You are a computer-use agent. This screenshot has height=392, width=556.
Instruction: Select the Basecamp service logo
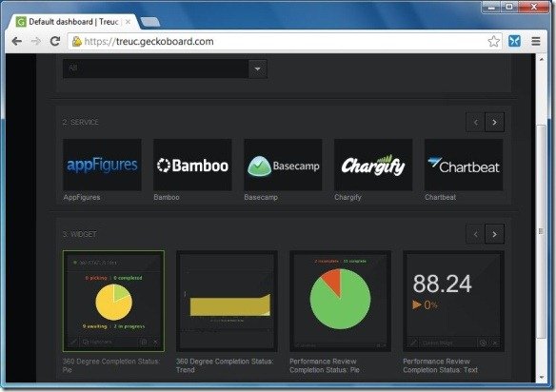[x=283, y=165]
